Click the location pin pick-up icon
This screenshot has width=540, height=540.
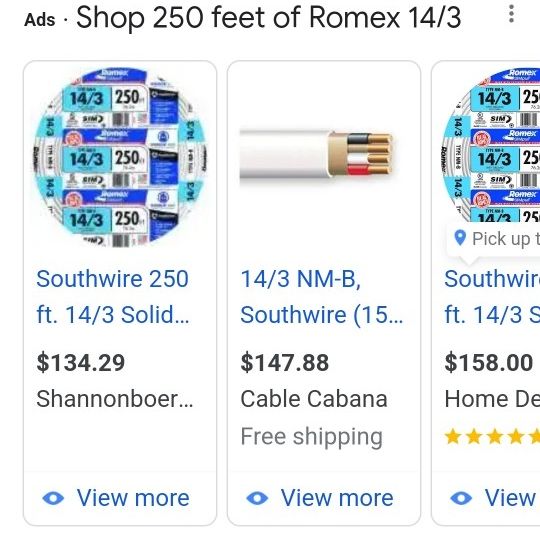click(x=460, y=238)
